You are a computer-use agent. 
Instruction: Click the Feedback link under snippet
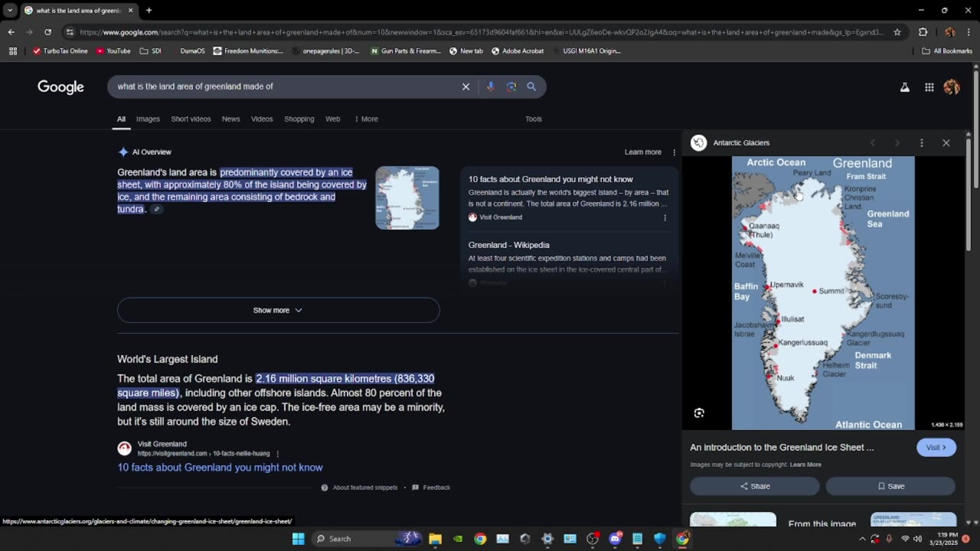pyautogui.click(x=431, y=487)
